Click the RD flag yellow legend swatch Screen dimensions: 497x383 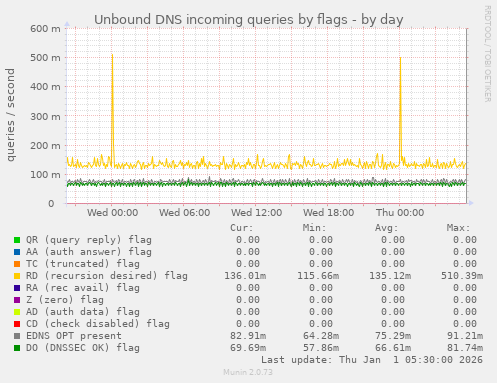(x=17, y=276)
